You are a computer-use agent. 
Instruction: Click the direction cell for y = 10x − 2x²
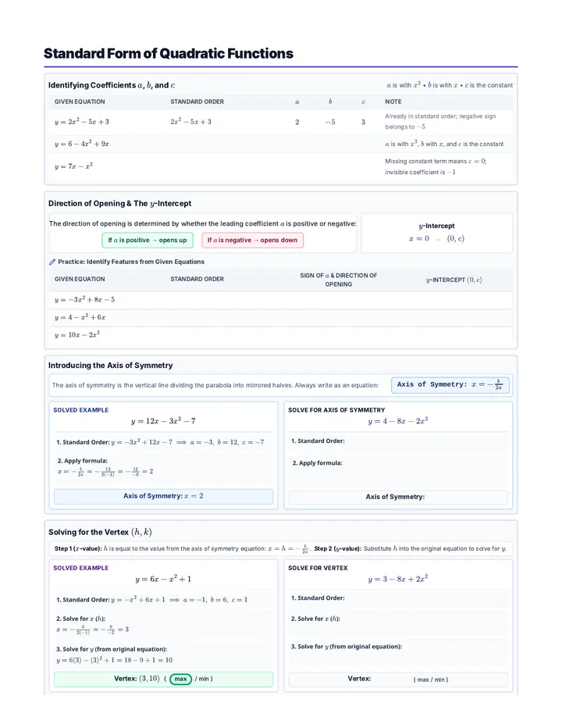pos(338,335)
